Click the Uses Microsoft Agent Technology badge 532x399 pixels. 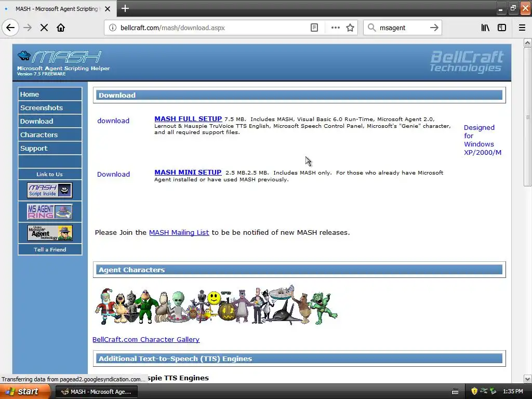pos(50,233)
